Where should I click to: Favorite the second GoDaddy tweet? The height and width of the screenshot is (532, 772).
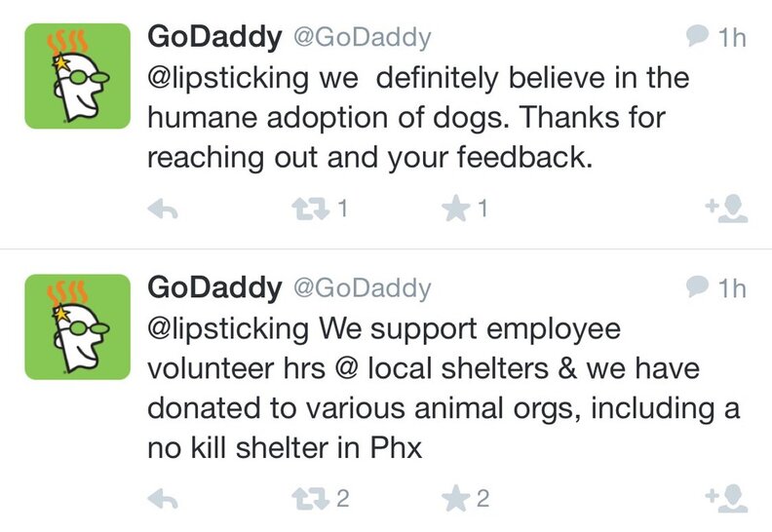[x=455, y=500]
